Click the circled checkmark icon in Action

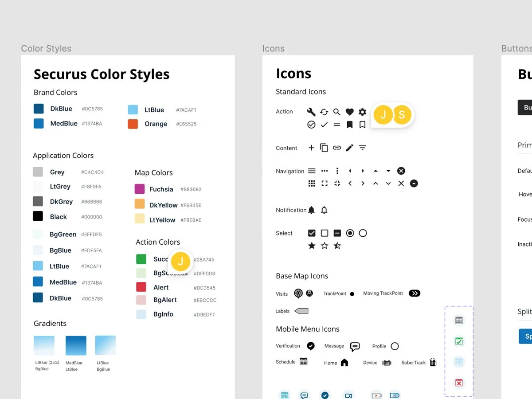pyautogui.click(x=311, y=125)
